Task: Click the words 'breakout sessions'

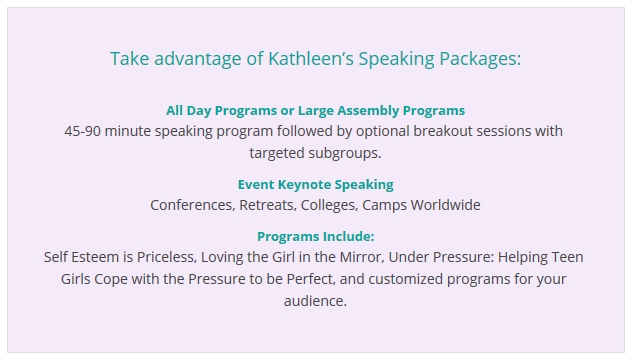Action: pos(472,131)
